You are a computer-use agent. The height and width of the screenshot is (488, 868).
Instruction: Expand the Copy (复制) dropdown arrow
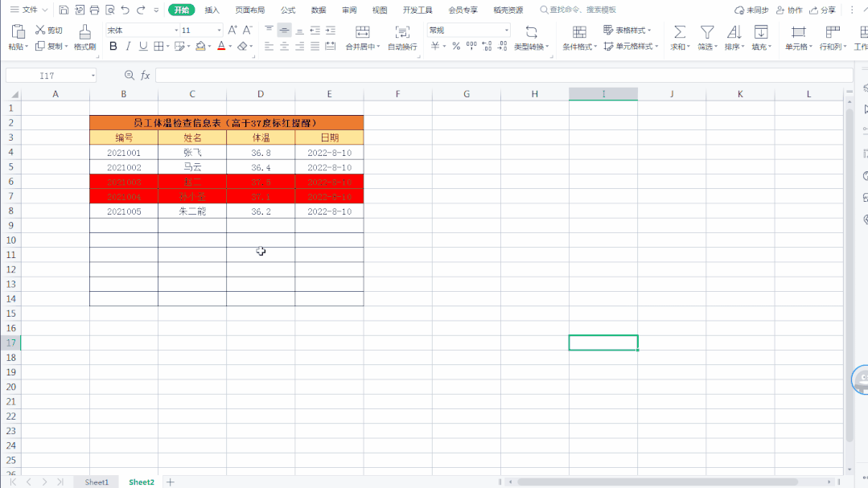point(67,47)
